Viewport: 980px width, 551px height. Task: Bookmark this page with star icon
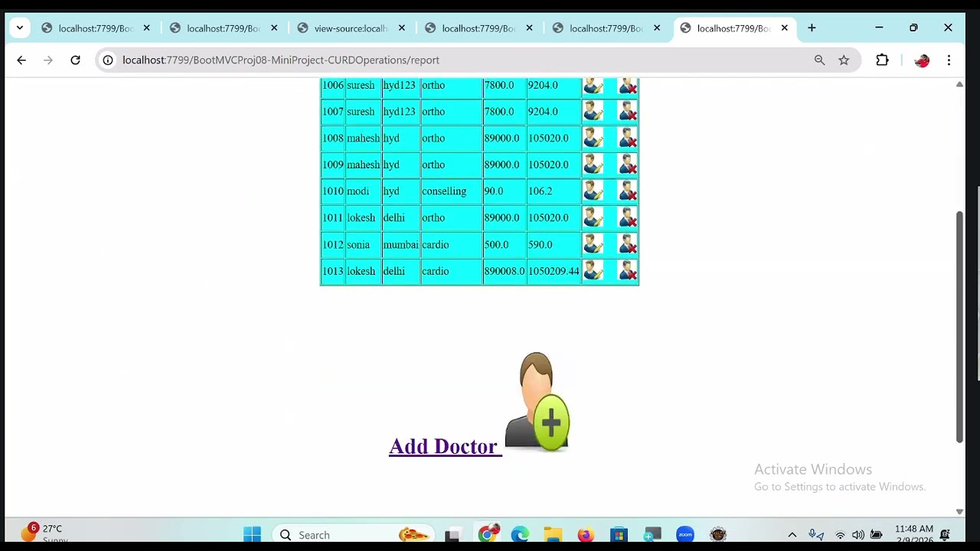pyautogui.click(x=844, y=60)
